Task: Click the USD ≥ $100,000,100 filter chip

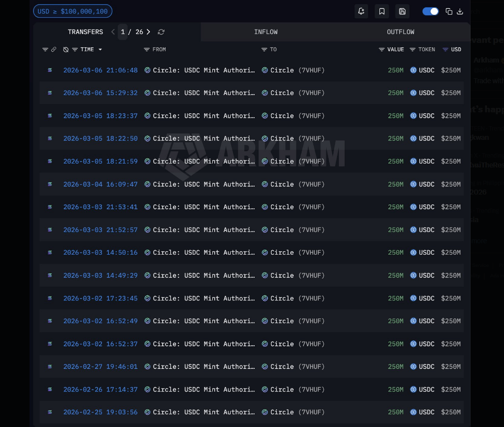Action: pos(72,11)
